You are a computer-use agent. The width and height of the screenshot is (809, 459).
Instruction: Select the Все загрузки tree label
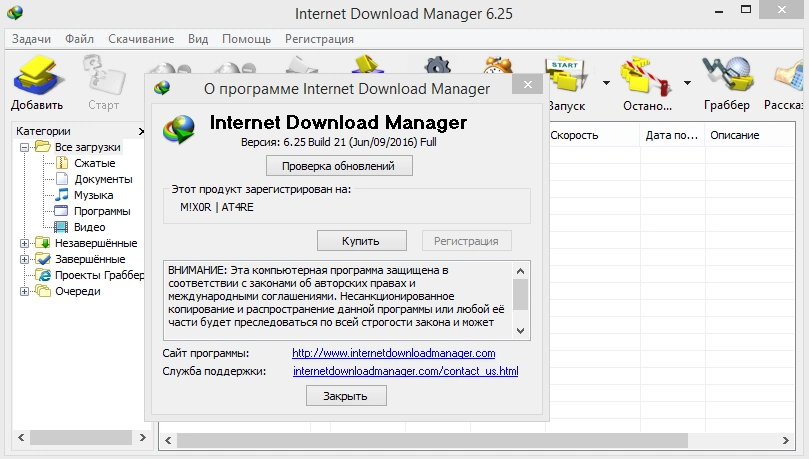[88, 147]
